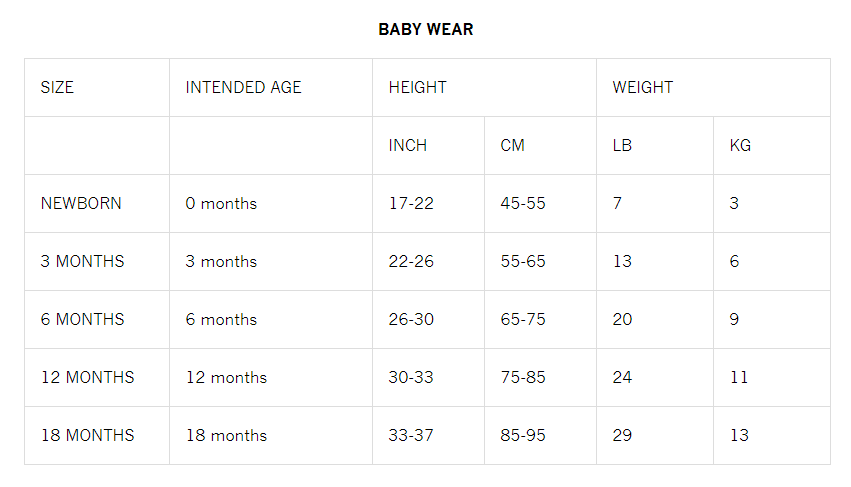Click the KG subheader cell
This screenshot has height=487, width=851.
click(x=740, y=146)
